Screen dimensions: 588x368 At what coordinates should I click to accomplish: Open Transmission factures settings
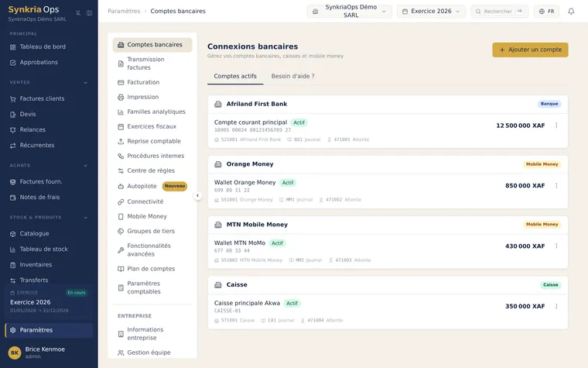tap(152, 64)
